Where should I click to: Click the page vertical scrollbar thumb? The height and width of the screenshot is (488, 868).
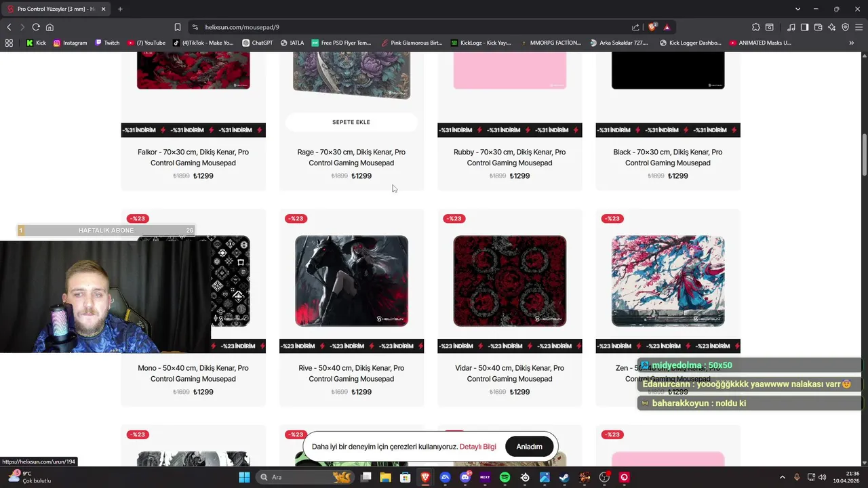pyautogui.click(x=864, y=155)
